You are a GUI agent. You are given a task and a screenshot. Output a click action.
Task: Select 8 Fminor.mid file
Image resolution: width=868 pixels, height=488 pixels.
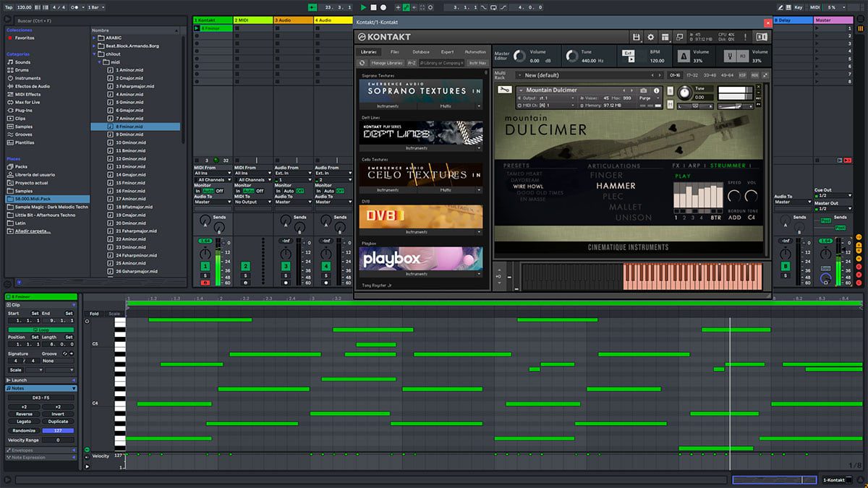[x=135, y=127]
